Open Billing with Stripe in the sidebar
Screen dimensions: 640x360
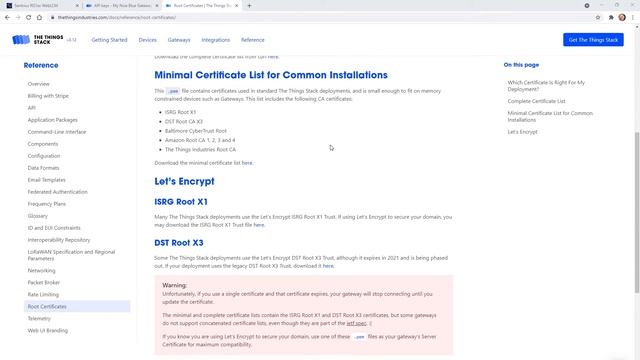pyautogui.click(x=48, y=96)
